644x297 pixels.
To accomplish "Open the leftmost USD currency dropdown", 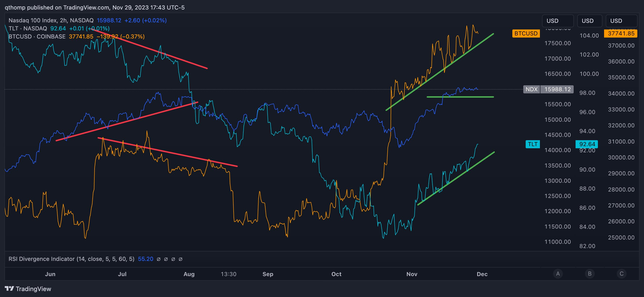I will [557, 21].
